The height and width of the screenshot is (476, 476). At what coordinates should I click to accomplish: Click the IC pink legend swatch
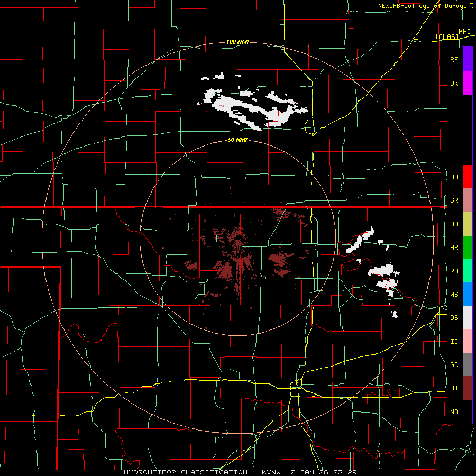coord(467,341)
